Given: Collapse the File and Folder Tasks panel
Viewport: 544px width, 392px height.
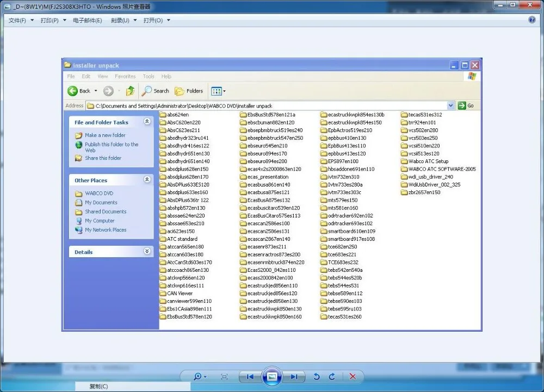Looking at the screenshot, I should 147,121.
